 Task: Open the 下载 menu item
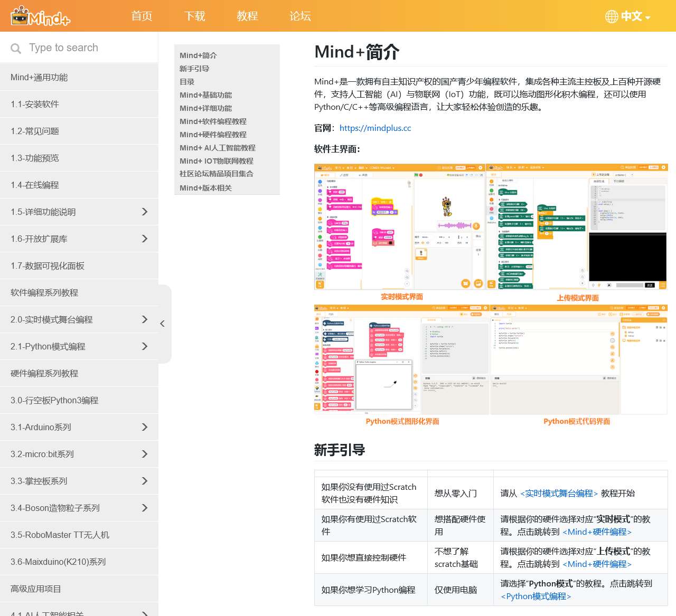click(x=194, y=16)
